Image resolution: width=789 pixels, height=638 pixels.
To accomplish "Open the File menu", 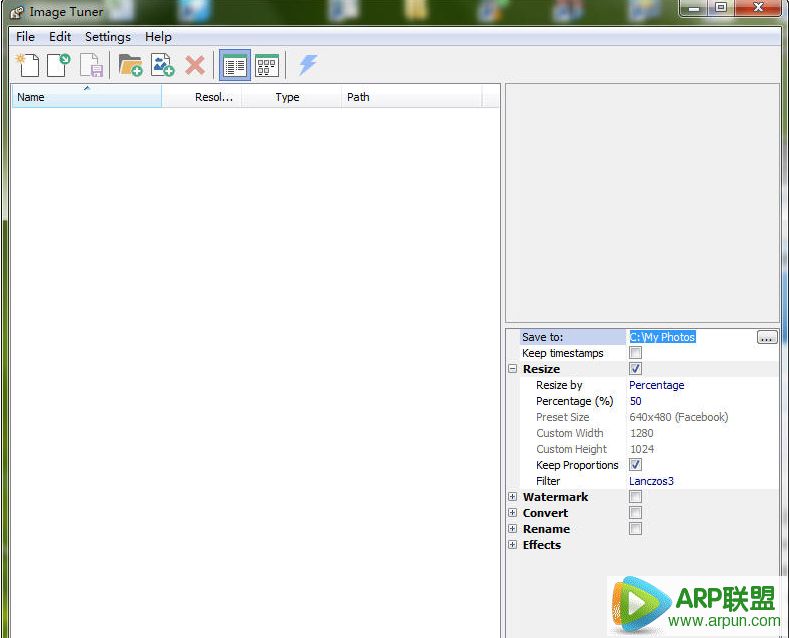I will (x=25, y=37).
